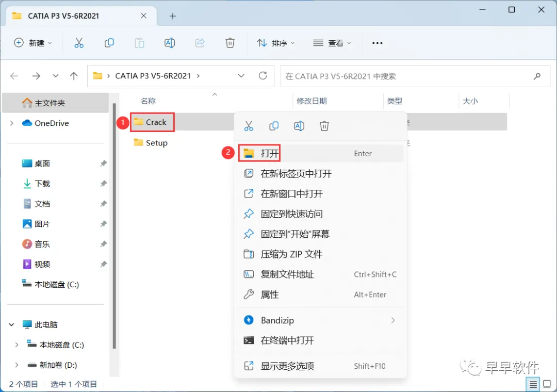Click the chevron after CATIA P3 V5-6R2021 in address bar
Viewport: 557px width, 392px height.
tap(198, 76)
